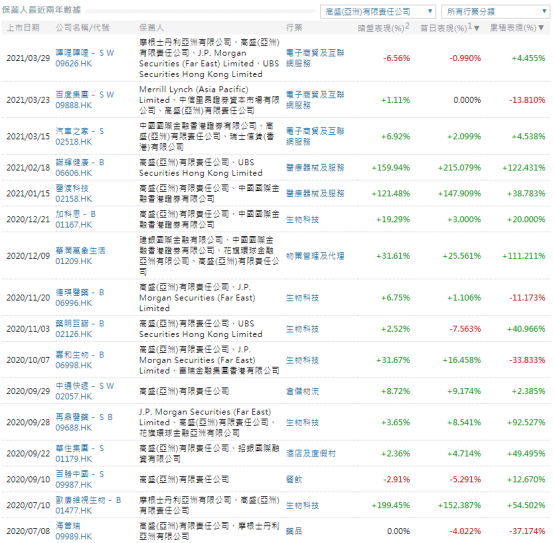Open 藥品 industry link
The image size is (554, 543).
click(294, 531)
